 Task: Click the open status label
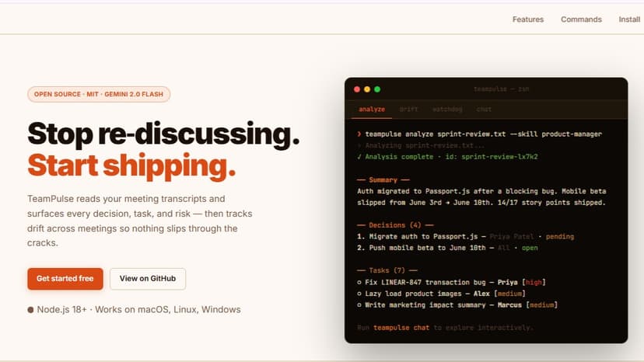[x=530, y=248]
